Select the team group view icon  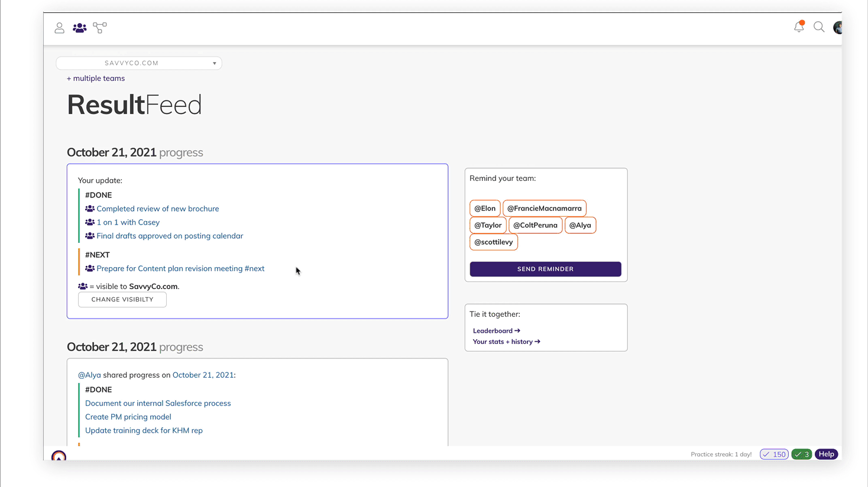point(80,28)
